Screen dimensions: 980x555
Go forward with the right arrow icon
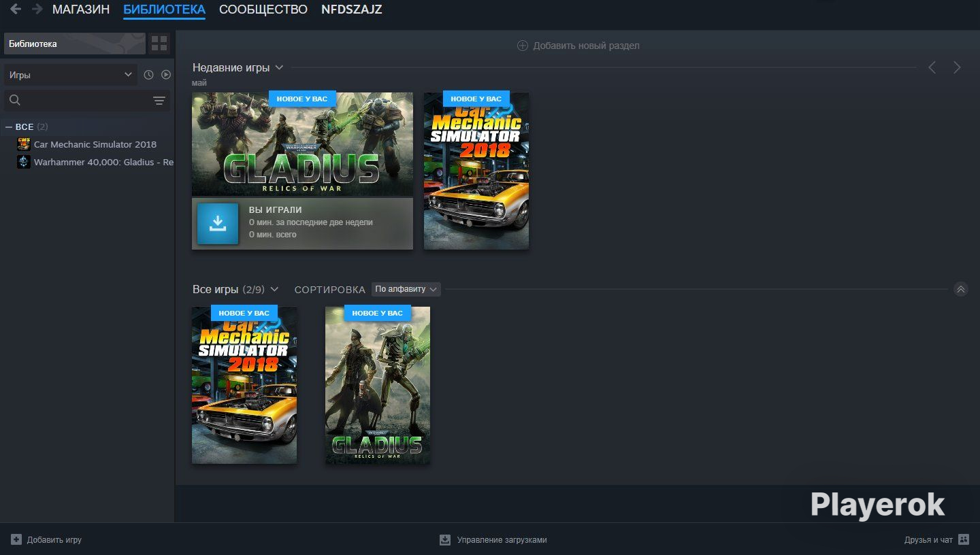[37, 10]
